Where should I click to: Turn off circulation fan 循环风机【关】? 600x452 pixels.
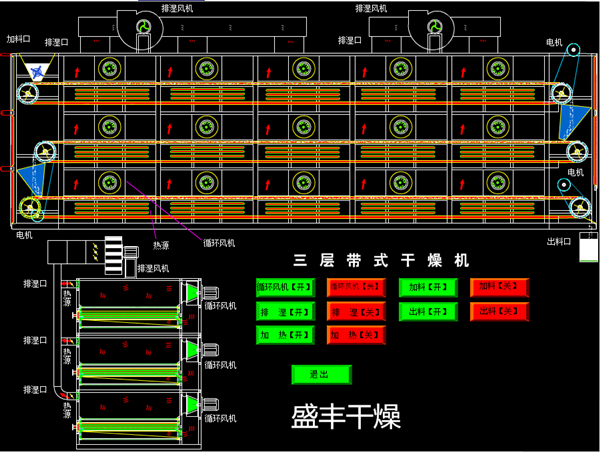[x=355, y=288]
